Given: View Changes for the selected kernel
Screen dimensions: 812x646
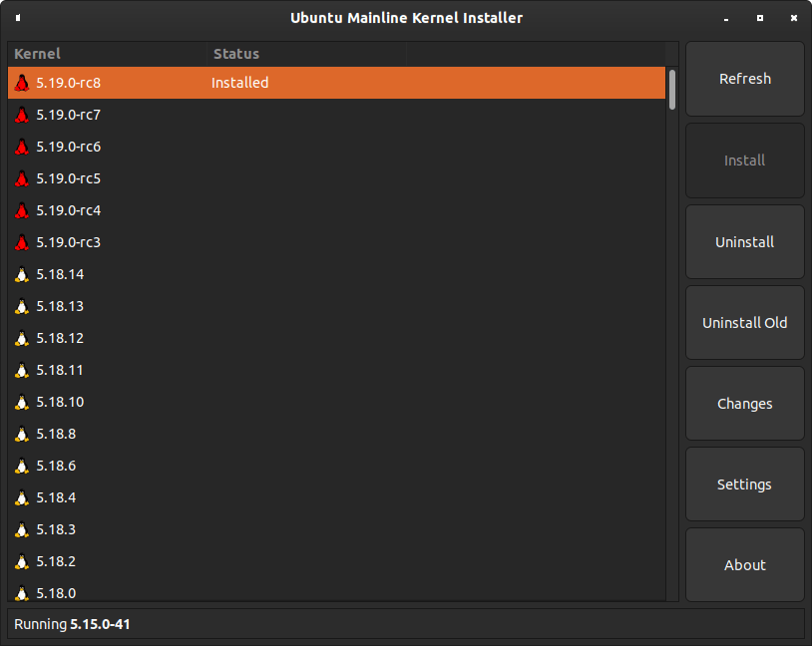Looking at the screenshot, I should pyautogui.click(x=745, y=403).
